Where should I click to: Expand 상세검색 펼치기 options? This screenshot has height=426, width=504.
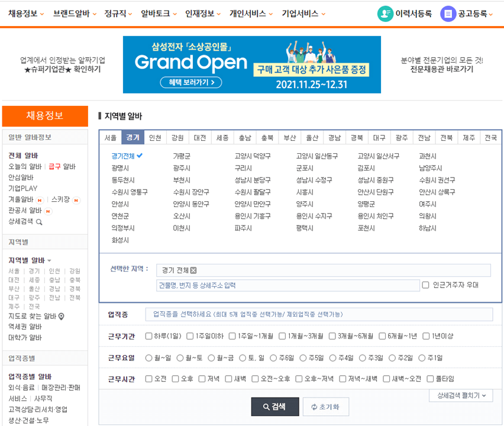[461, 395]
